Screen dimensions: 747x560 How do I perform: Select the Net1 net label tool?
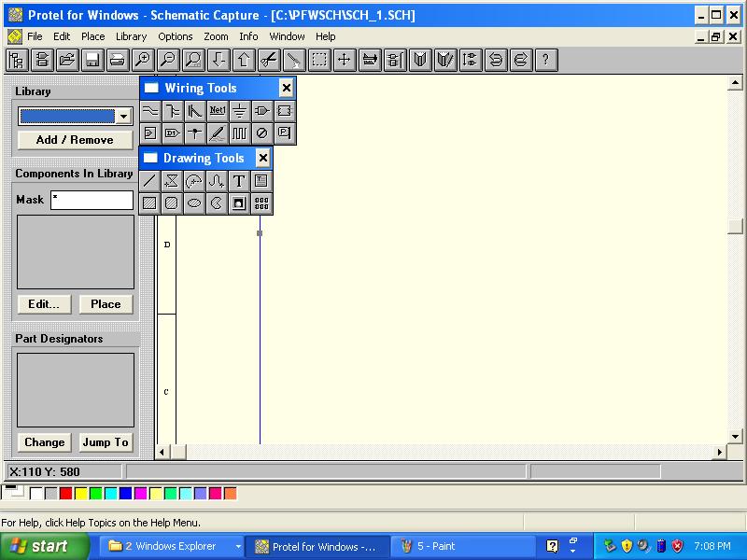click(x=218, y=111)
